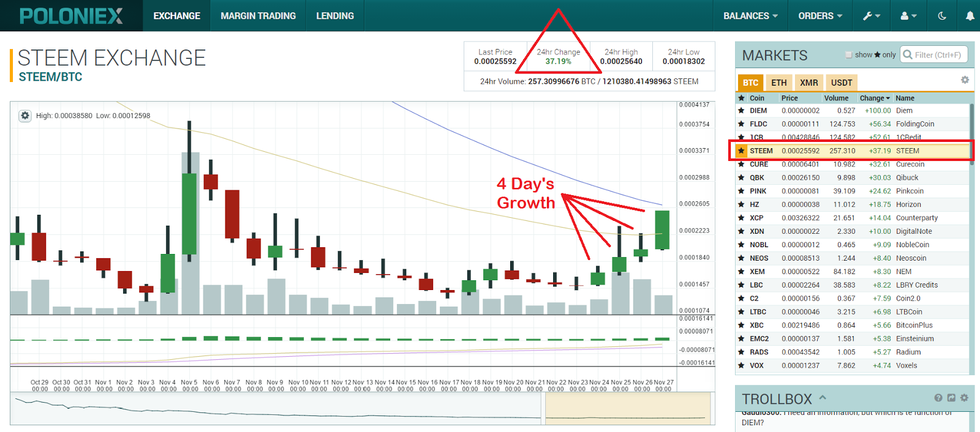Pop out the Trollbox window icon
This screenshot has height=432, width=980.
[x=951, y=398]
